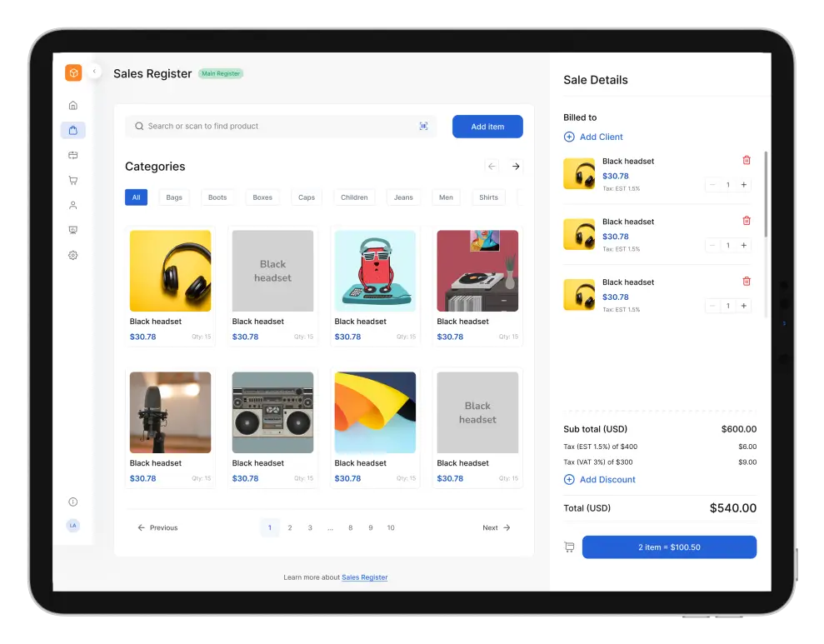Click the home icon in sidebar
This screenshot has width=824, height=644.
[73, 105]
